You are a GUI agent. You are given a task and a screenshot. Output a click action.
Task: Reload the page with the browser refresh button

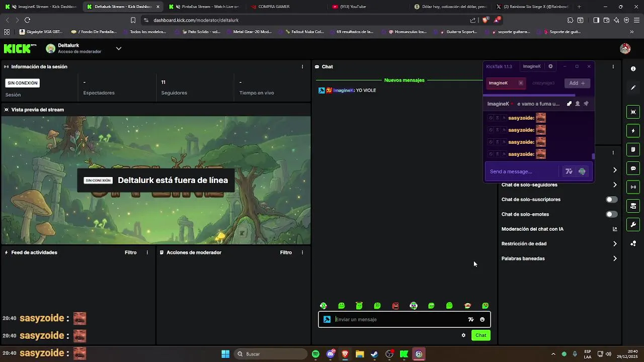click(x=27, y=20)
